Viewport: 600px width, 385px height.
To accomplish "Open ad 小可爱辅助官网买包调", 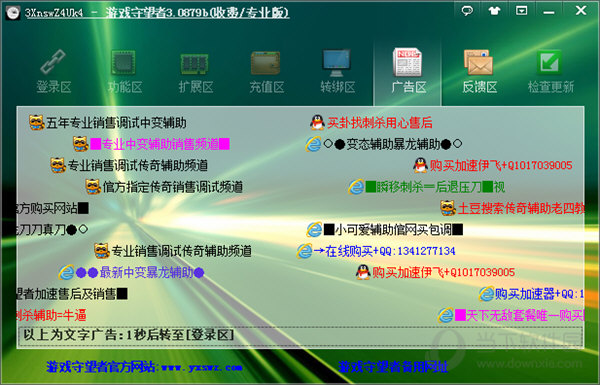I will pyautogui.click(x=393, y=230).
